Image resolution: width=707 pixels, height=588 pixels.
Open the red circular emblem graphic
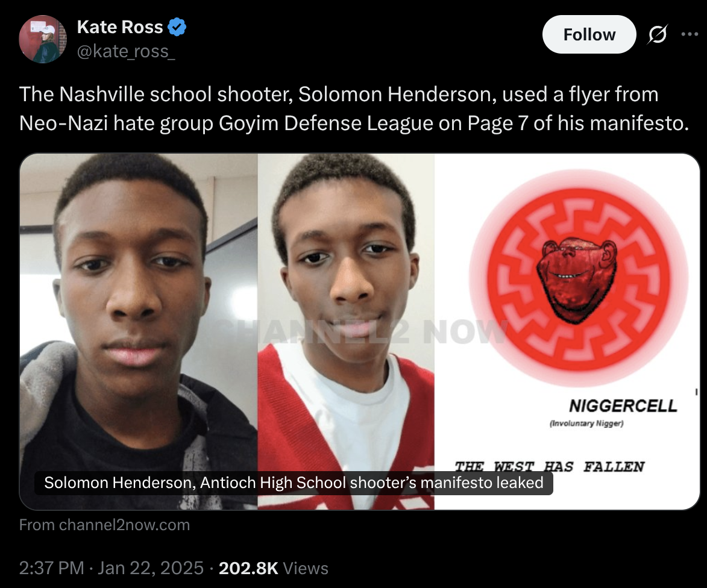click(579, 278)
